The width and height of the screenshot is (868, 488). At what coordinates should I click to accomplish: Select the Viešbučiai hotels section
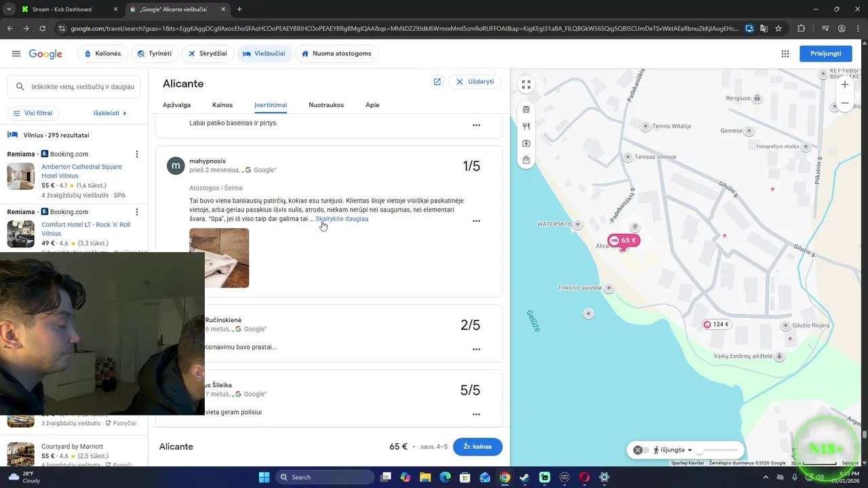[264, 54]
